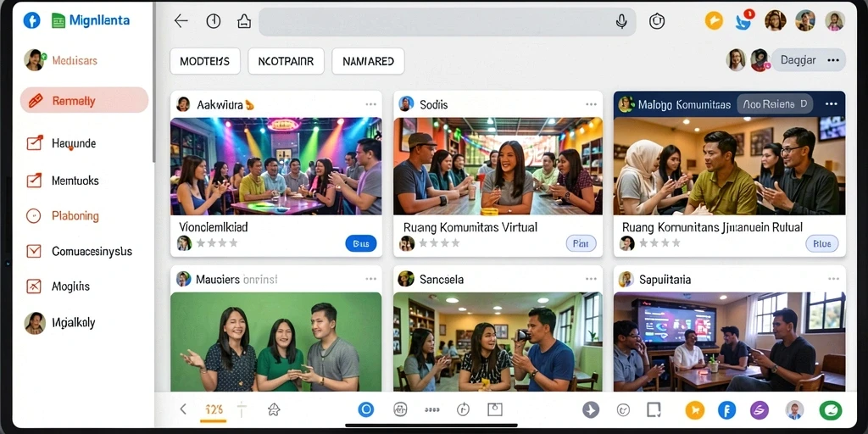
Task: Click the star icon in the bottom toolbar
Action: pyautogui.click(x=274, y=409)
